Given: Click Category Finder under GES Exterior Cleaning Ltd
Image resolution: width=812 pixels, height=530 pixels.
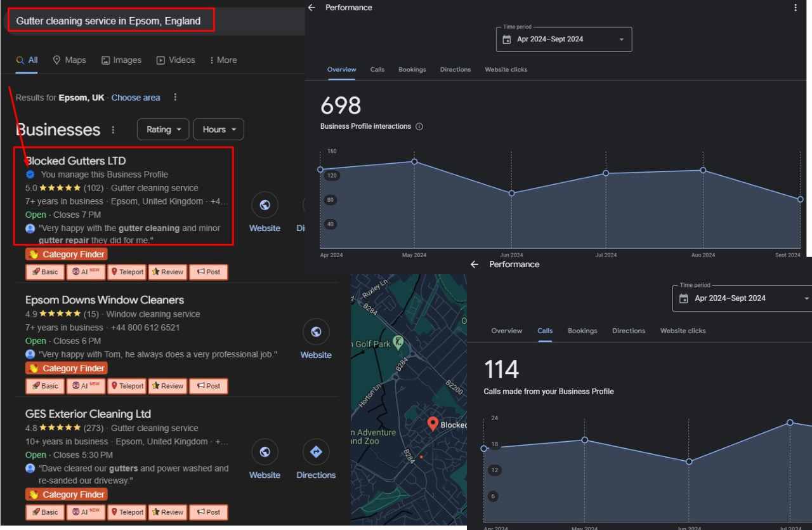Looking at the screenshot, I should click(x=67, y=494).
